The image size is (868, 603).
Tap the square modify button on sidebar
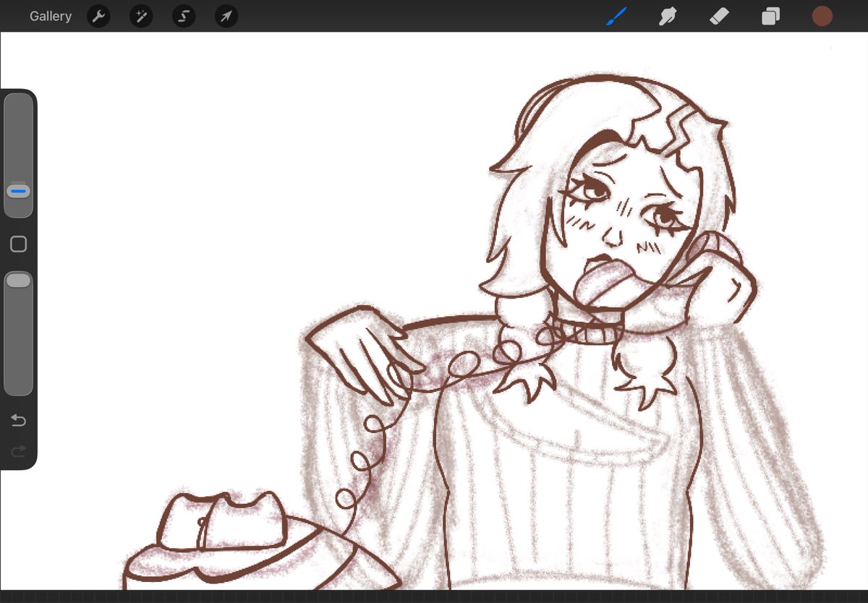tap(19, 244)
